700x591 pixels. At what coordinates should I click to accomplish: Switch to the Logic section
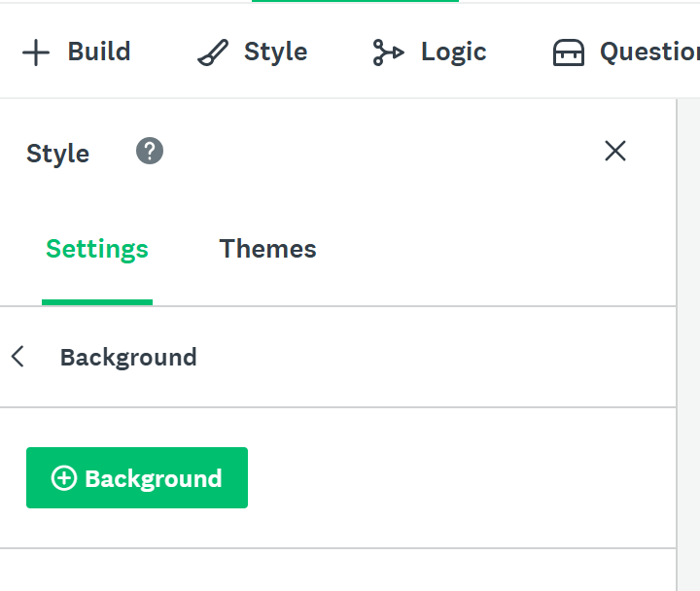coord(453,52)
